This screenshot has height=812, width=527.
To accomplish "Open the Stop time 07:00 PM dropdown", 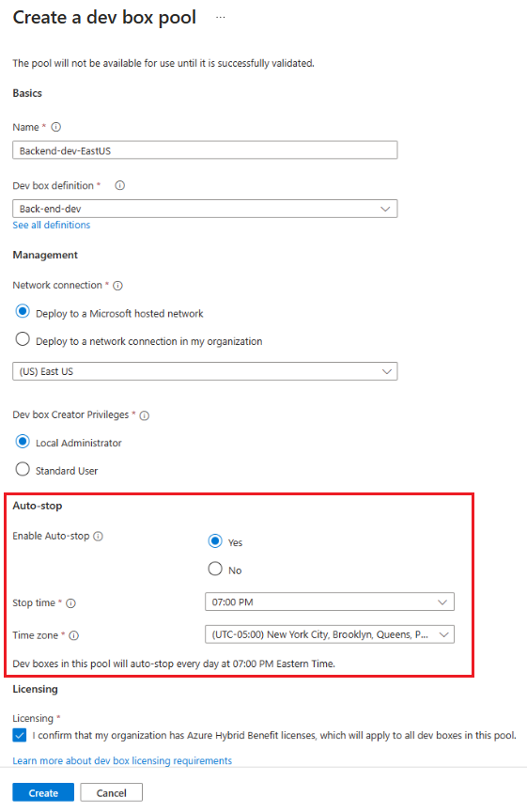I will (x=330, y=601).
